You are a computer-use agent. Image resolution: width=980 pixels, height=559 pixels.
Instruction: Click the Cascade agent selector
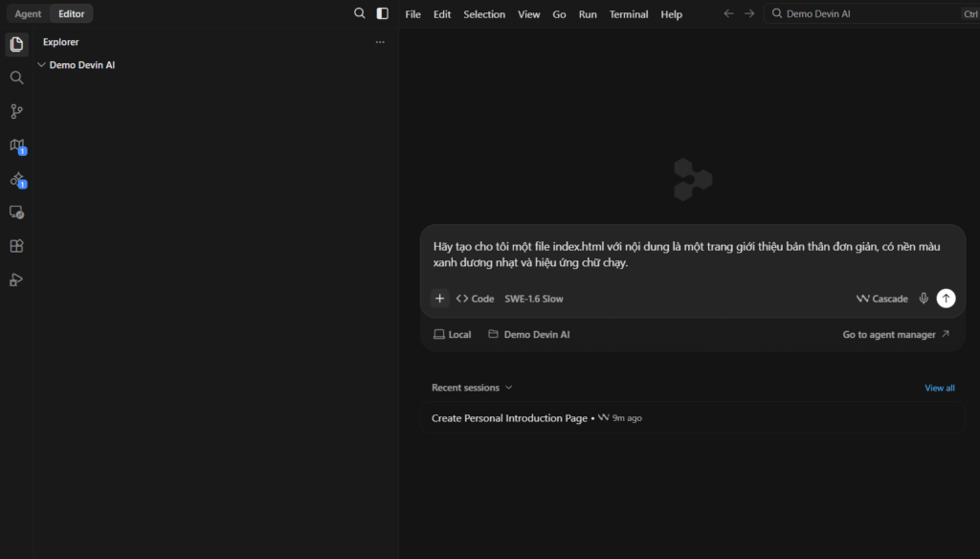[x=881, y=299]
